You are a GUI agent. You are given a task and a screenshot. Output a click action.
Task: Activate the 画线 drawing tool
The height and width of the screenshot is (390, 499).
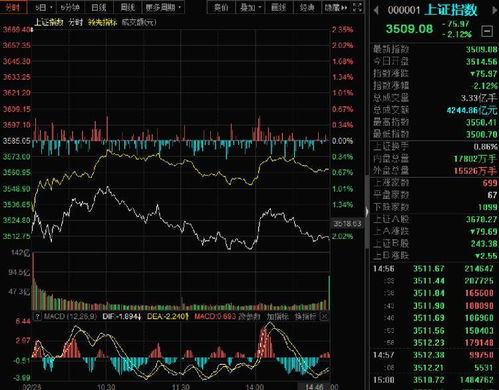coord(278,7)
